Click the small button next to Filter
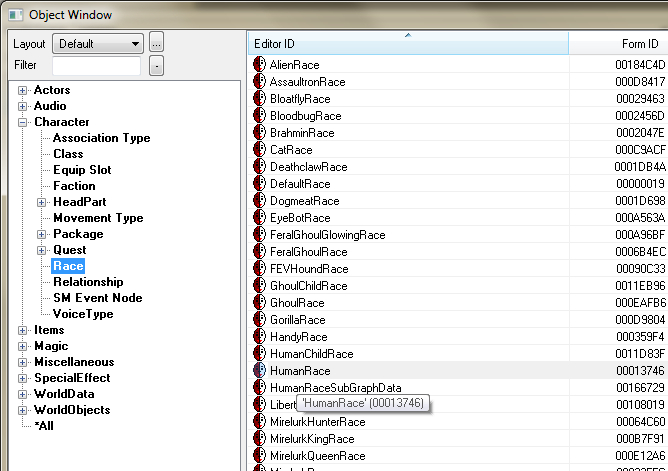Viewport: 668px width, 471px height. pos(156,66)
